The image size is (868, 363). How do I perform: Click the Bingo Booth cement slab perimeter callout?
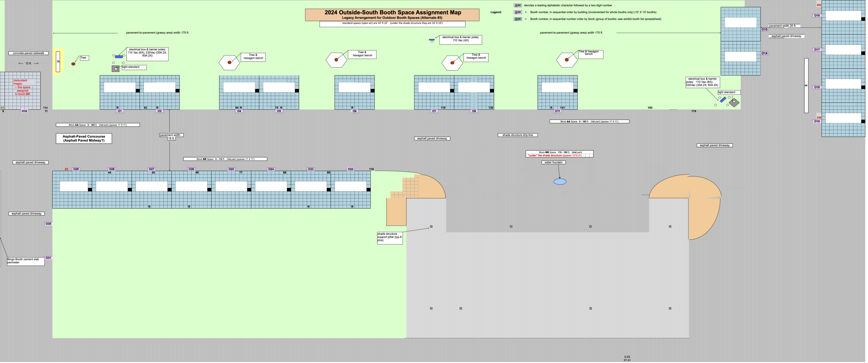(25, 261)
